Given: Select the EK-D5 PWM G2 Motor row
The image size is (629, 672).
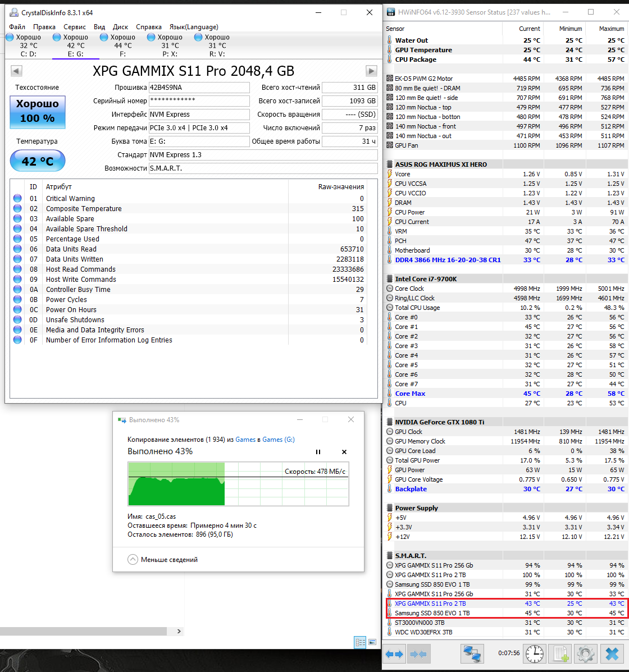Looking at the screenshot, I should (x=506, y=79).
